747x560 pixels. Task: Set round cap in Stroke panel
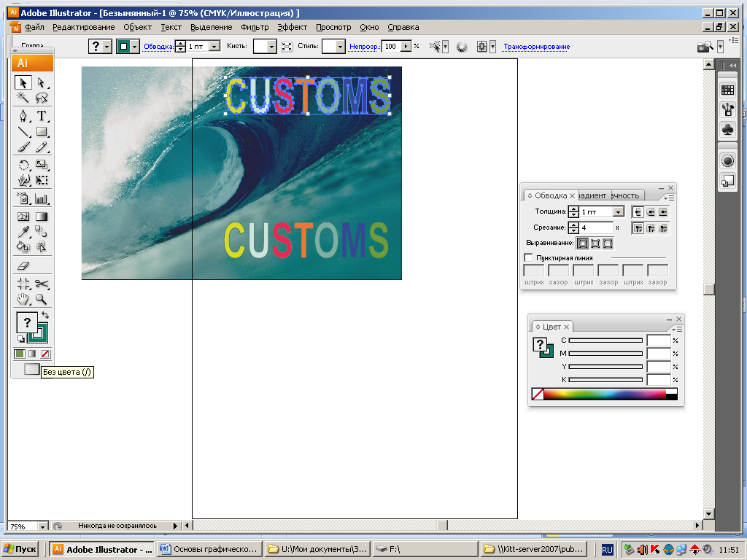pyautogui.click(x=650, y=212)
